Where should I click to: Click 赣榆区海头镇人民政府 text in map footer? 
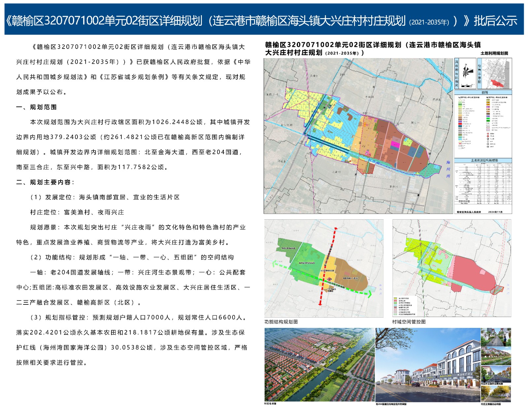click(x=469, y=212)
